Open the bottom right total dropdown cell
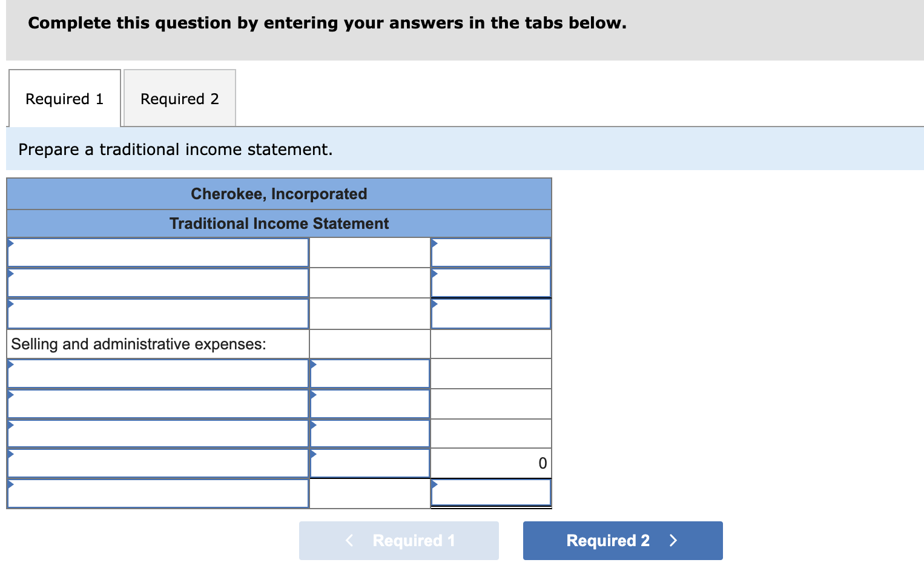Viewport: 924px width, 574px height. (x=490, y=493)
